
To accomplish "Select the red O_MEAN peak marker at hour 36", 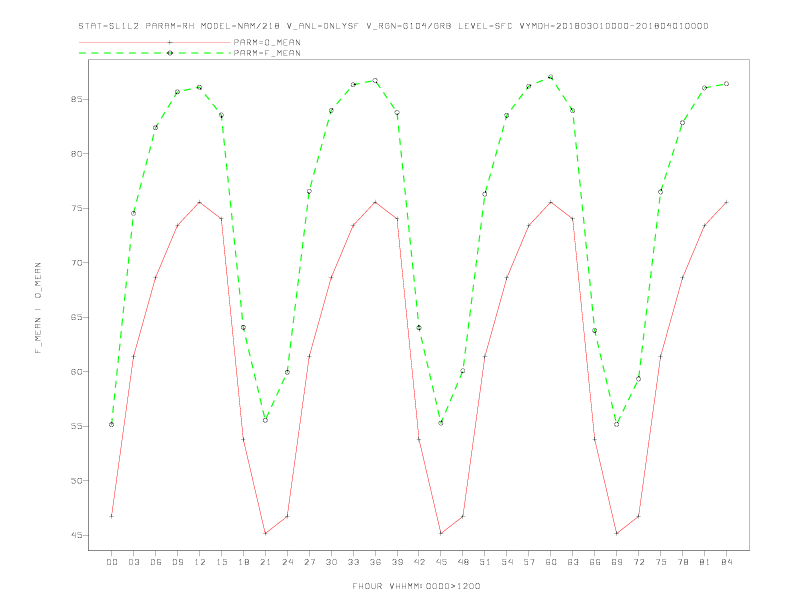I will pyautogui.click(x=375, y=202).
